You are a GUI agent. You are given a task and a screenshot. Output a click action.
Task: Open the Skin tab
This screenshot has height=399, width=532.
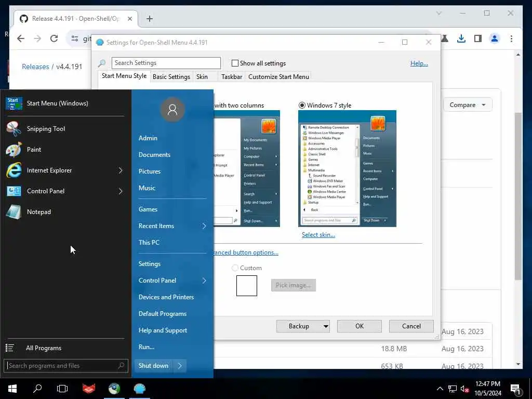click(x=202, y=77)
